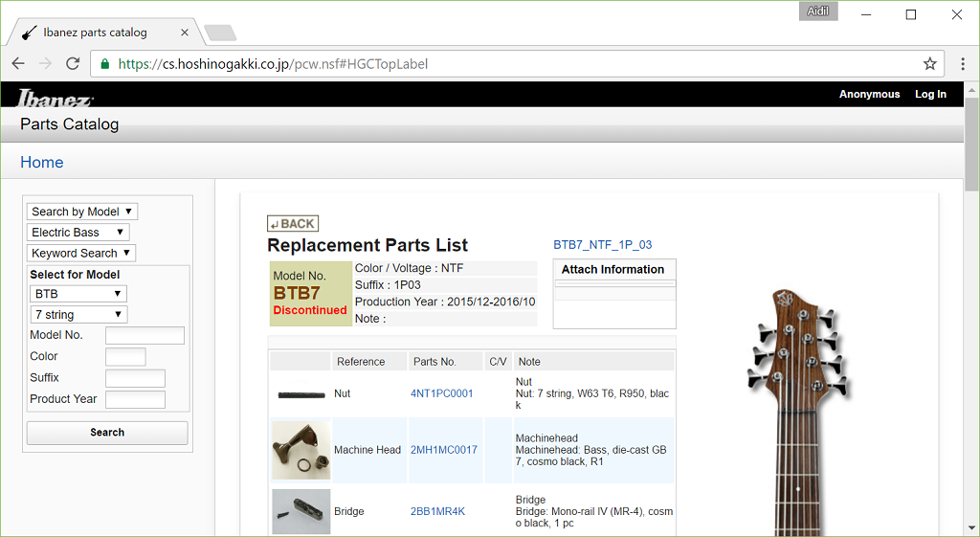Click the page scrollbar down arrow

(x=972, y=527)
